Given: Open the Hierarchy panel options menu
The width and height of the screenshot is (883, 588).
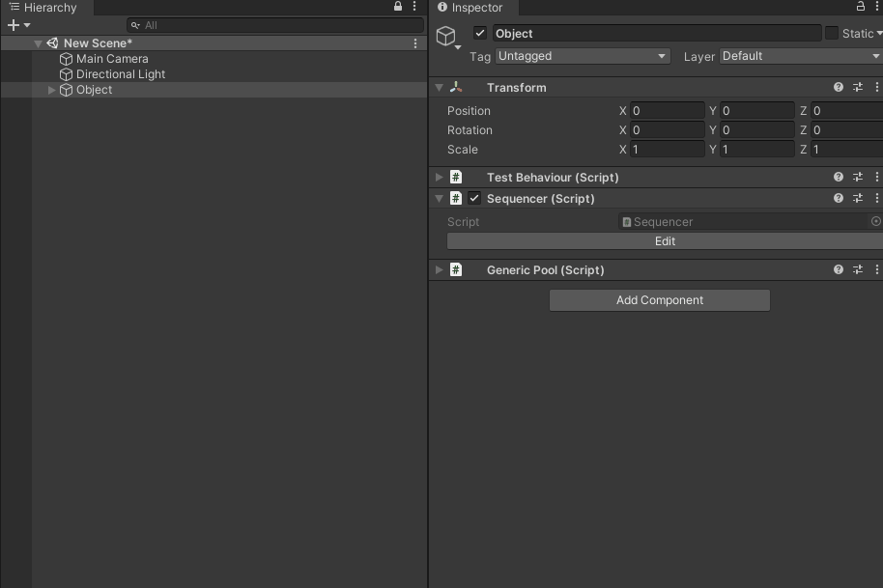Looking at the screenshot, I should pyautogui.click(x=414, y=6).
